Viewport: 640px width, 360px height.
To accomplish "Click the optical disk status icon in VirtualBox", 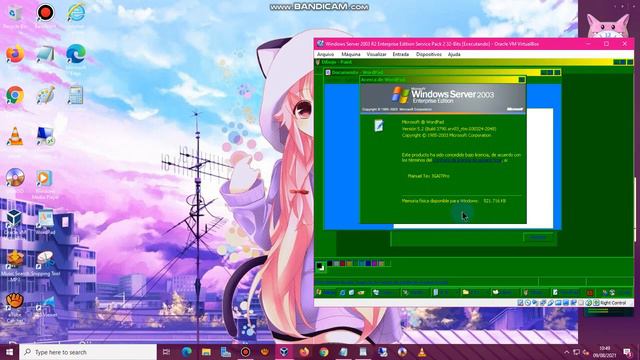I will 528,303.
